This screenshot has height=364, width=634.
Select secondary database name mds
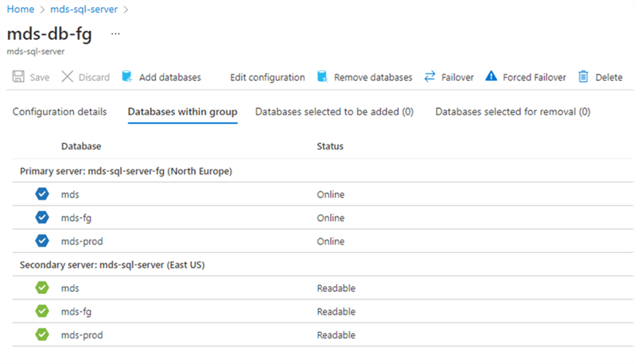tap(70, 288)
